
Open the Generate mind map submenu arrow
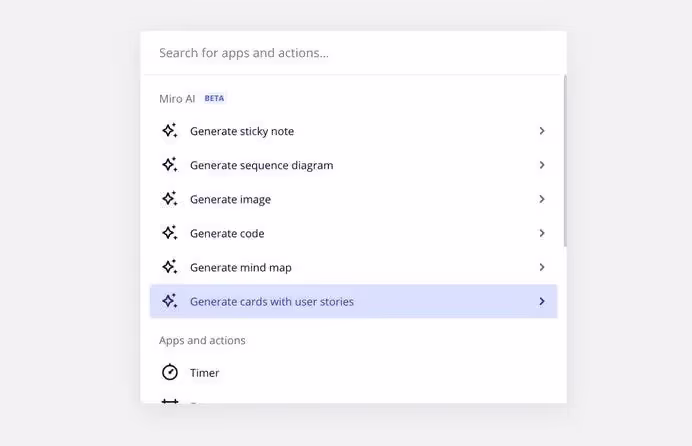(x=541, y=267)
